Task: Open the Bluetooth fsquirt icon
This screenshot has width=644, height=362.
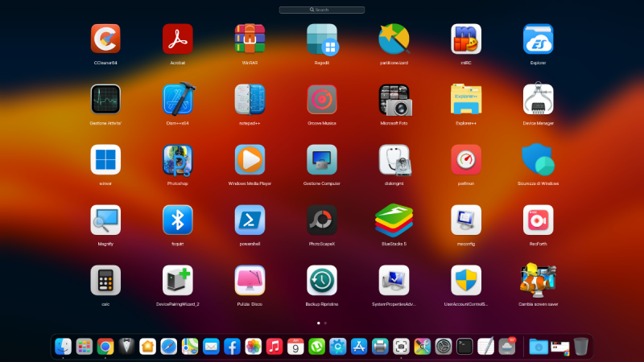Action: point(177,220)
